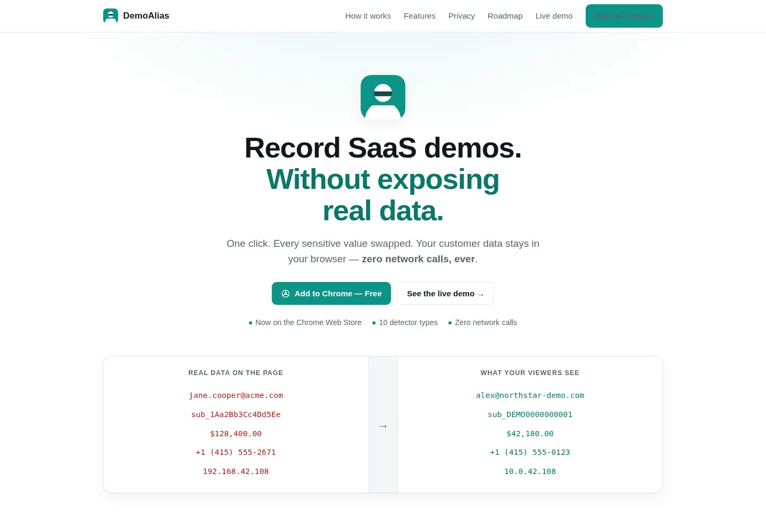Click the header Add to Chrome button

click(624, 16)
